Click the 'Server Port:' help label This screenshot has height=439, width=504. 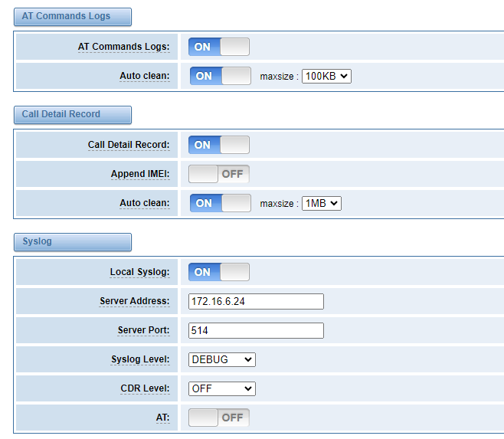pyautogui.click(x=143, y=330)
